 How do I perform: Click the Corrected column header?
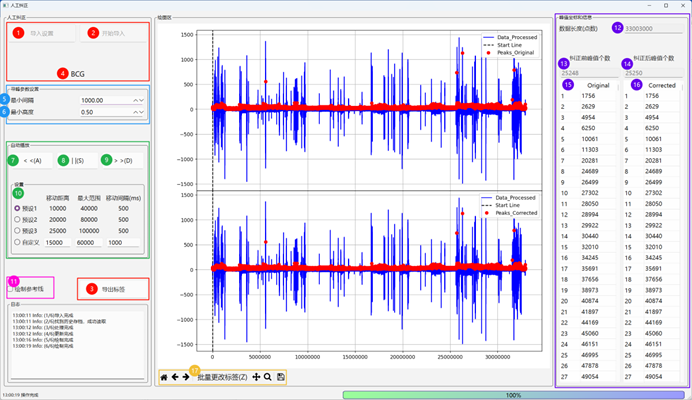coord(661,86)
